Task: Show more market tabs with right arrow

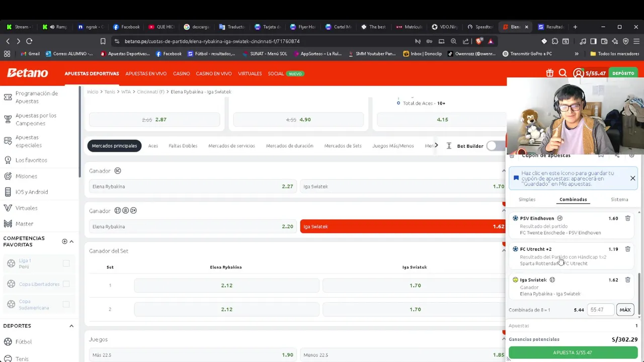Action: tap(436, 146)
